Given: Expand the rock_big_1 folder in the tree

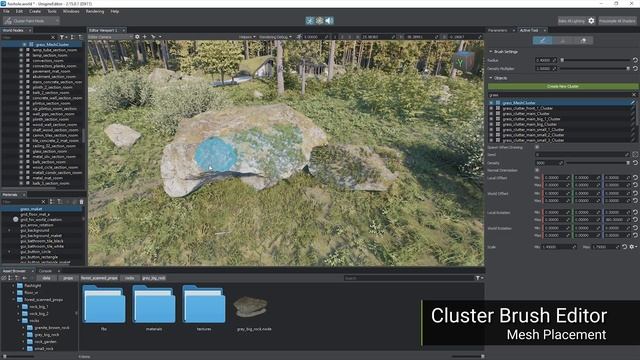Looking at the screenshot, I should (18, 307).
